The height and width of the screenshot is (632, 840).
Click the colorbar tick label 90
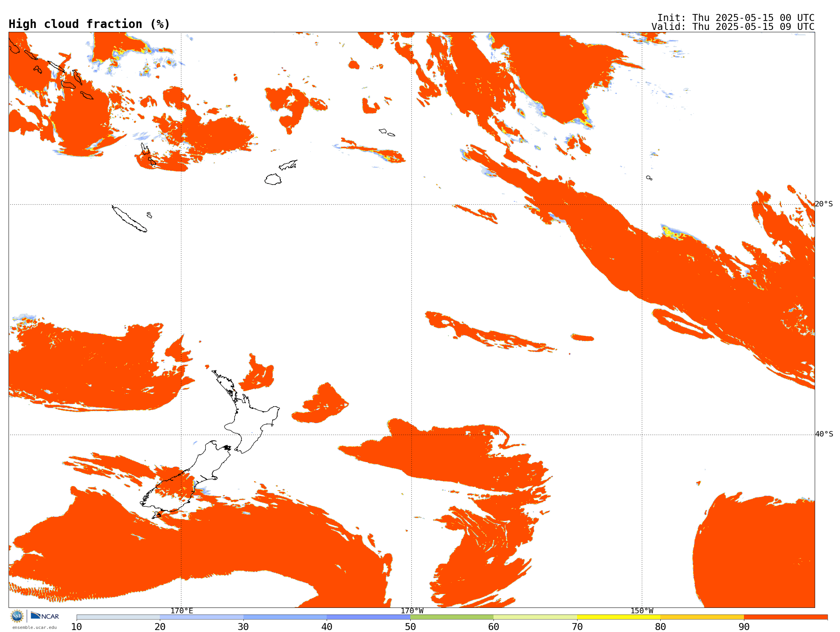coord(744,627)
